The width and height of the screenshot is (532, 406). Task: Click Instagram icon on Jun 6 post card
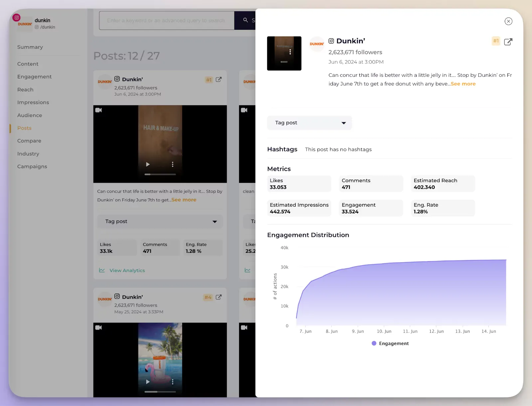[x=117, y=79]
